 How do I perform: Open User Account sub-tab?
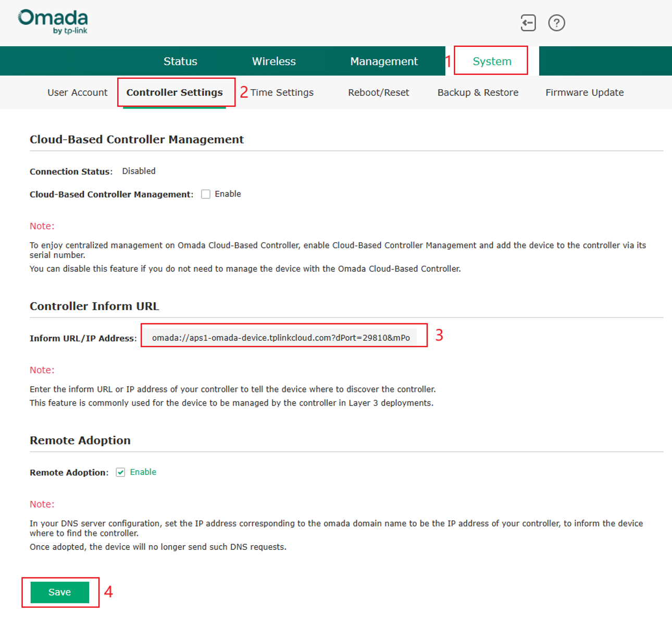pyautogui.click(x=78, y=92)
